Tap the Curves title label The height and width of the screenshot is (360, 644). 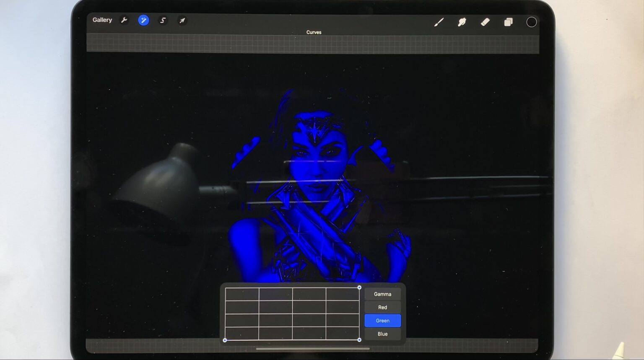coord(314,32)
